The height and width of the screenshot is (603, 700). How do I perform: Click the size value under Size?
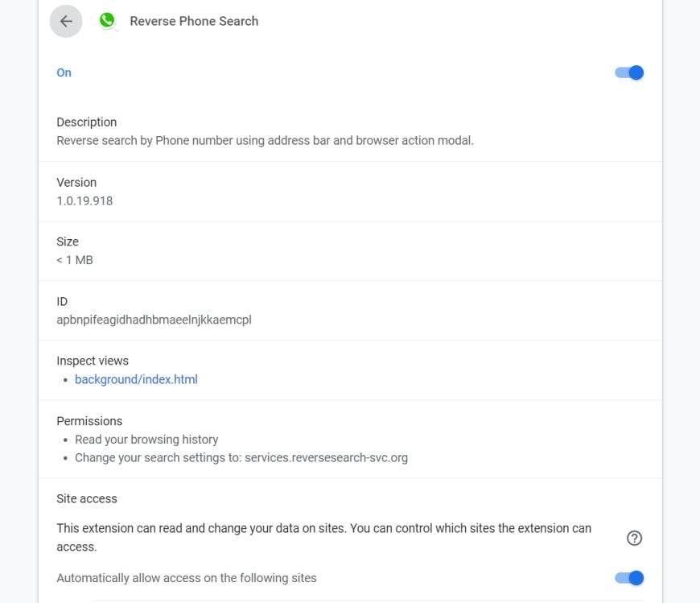tap(75, 260)
